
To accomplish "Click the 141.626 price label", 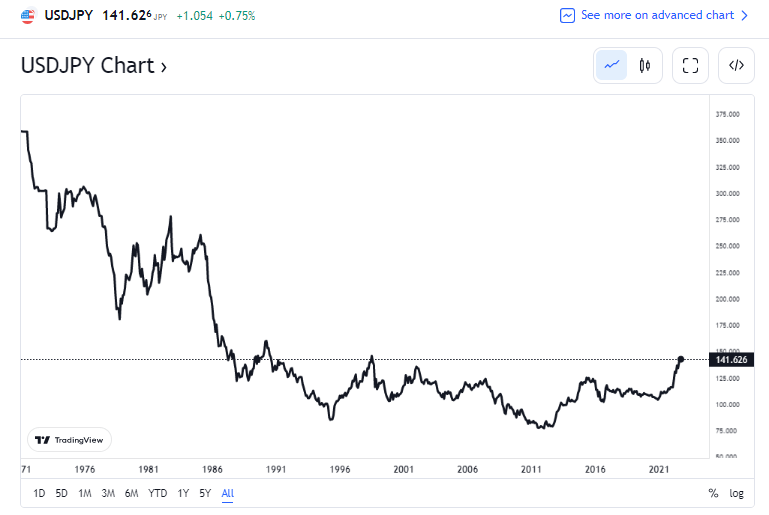I will 732,359.
